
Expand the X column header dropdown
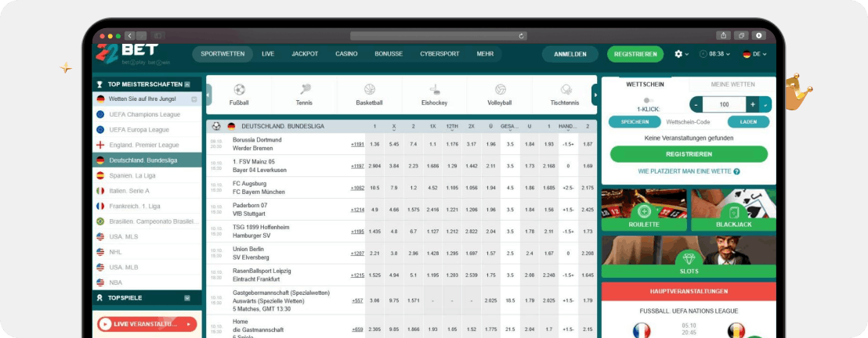(394, 131)
